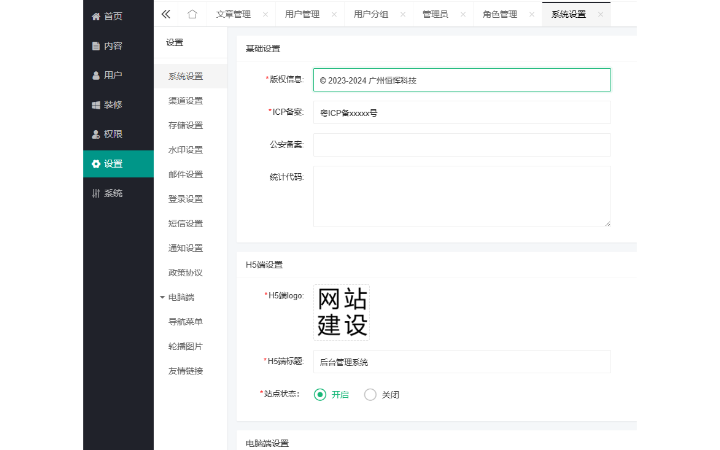This screenshot has width=720, height=450.
Task: Open the 装修 decoration section
Action: click(x=108, y=105)
